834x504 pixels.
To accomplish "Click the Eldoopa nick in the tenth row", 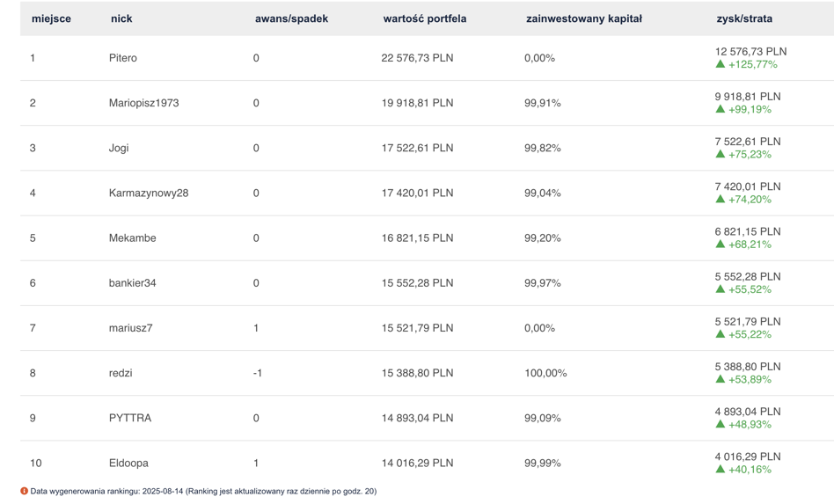I will pyautogui.click(x=128, y=463).
